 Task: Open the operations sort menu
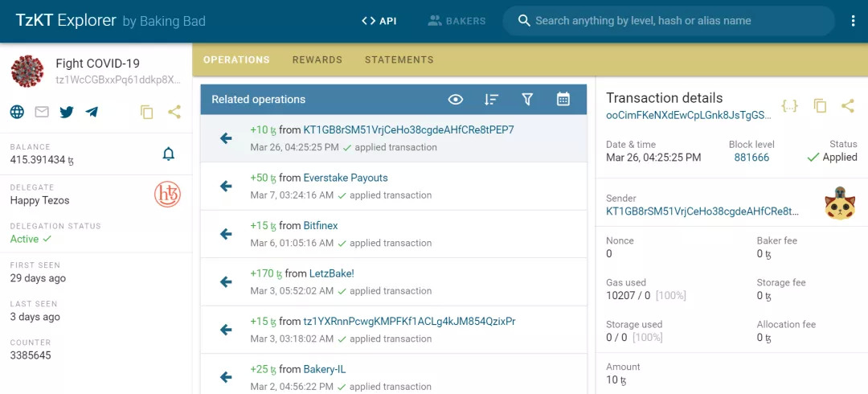coord(492,100)
